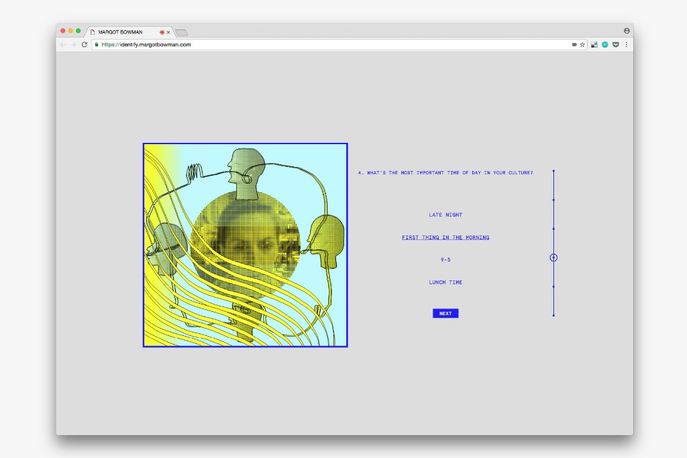687x458 pixels.
Task: Click the secure lock icon in address bar
Action: click(x=97, y=44)
